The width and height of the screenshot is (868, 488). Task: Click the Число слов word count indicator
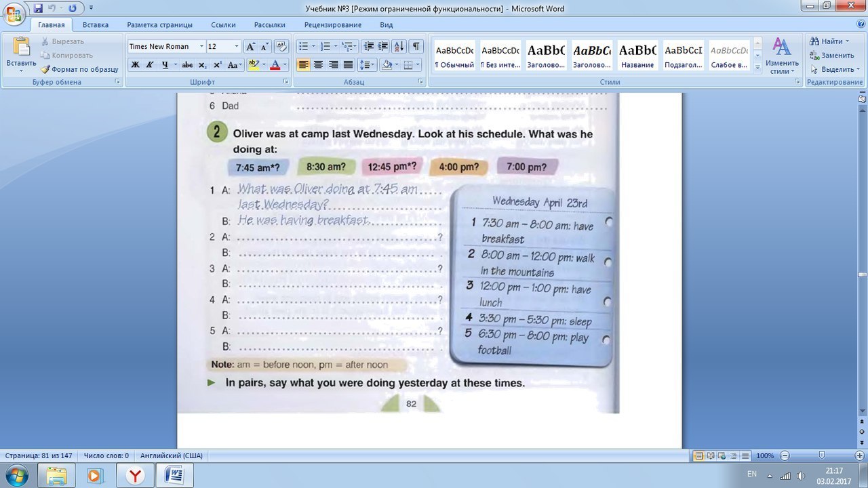coord(106,456)
